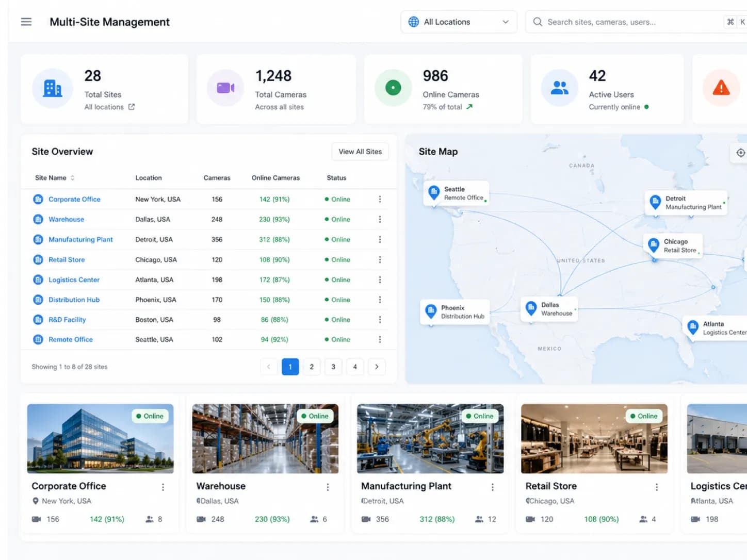
Task: Click the search sites, cameras, users field
Action: pos(636,22)
